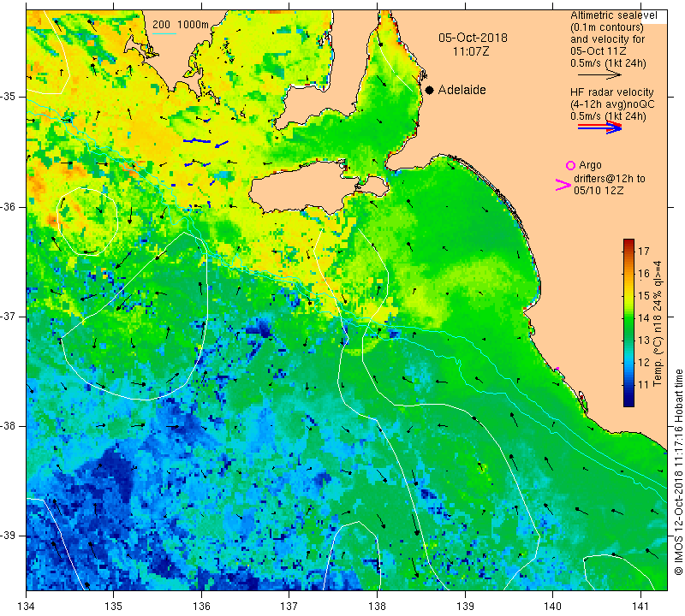This screenshot has width=685, height=616.
Task: Click longitude label 139 on the axis
Action: 465,607
